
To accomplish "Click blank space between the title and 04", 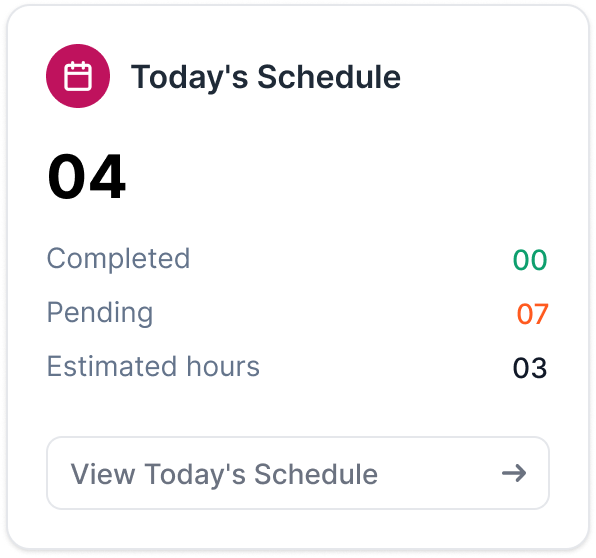I will tap(266, 127).
